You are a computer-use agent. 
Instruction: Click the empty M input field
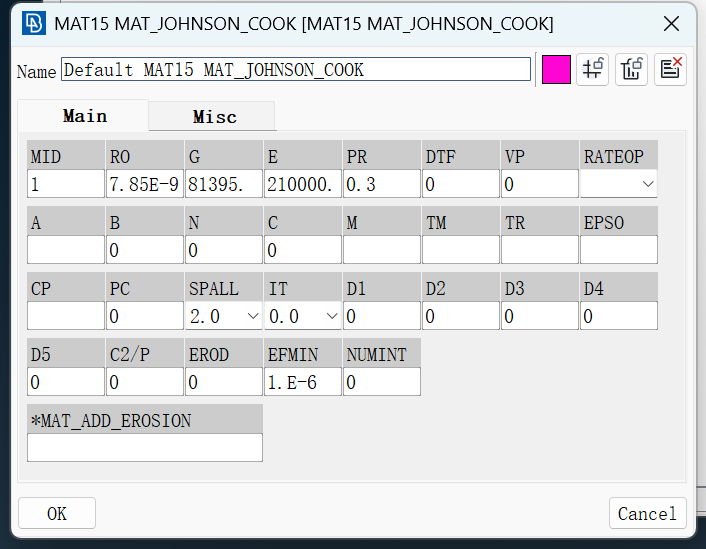point(382,250)
